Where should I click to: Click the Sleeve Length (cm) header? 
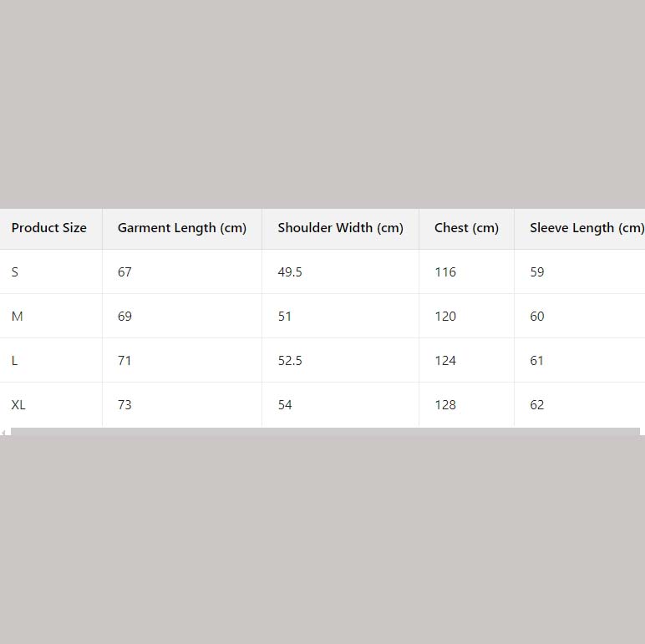click(587, 228)
